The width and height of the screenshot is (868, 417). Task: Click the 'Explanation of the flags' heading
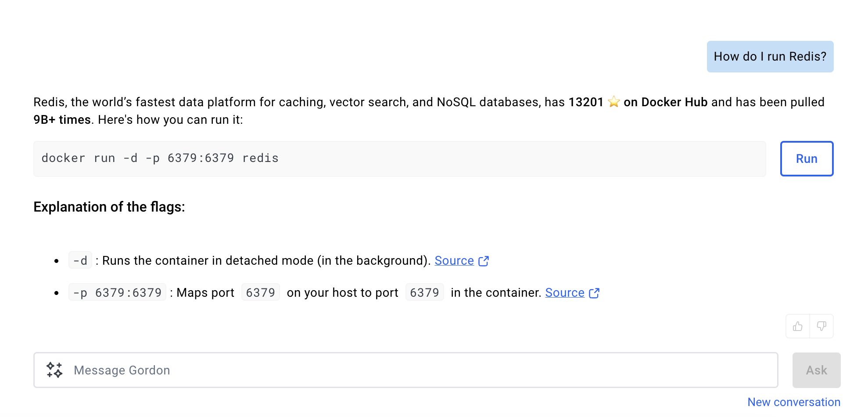[x=109, y=207]
